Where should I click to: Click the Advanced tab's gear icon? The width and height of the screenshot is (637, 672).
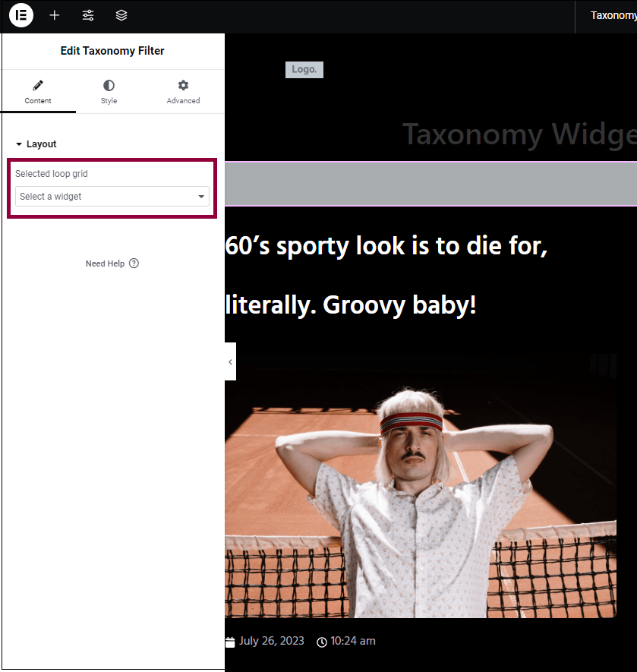tap(183, 86)
